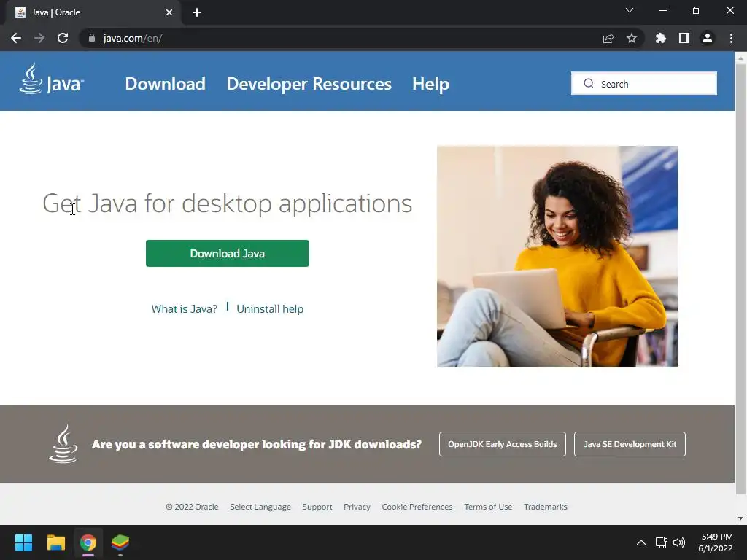Open Select Language footer link

click(260, 507)
